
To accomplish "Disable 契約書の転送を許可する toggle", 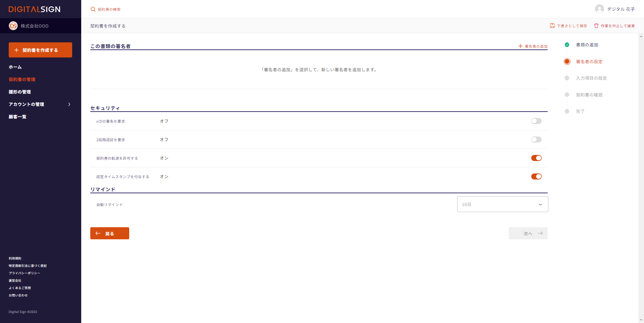I will click(536, 158).
